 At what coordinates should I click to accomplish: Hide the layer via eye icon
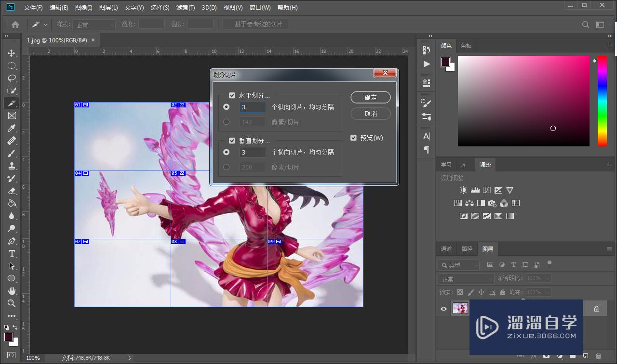point(444,309)
